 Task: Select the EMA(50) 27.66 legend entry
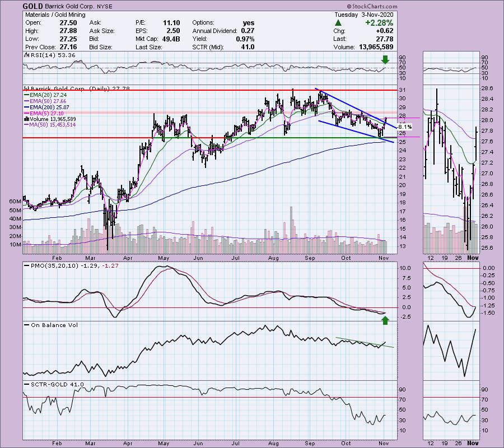[46, 101]
